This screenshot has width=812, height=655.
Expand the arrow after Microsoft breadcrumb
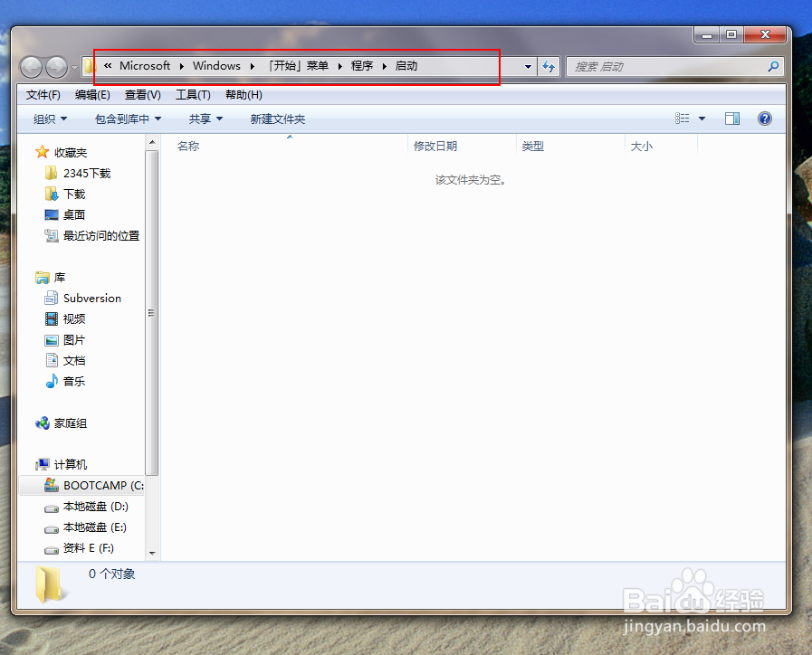click(x=182, y=66)
